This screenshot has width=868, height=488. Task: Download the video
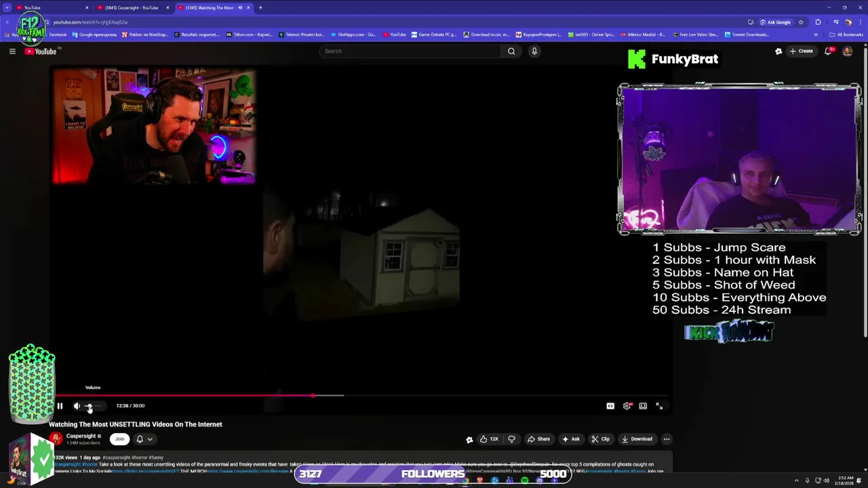pos(637,439)
